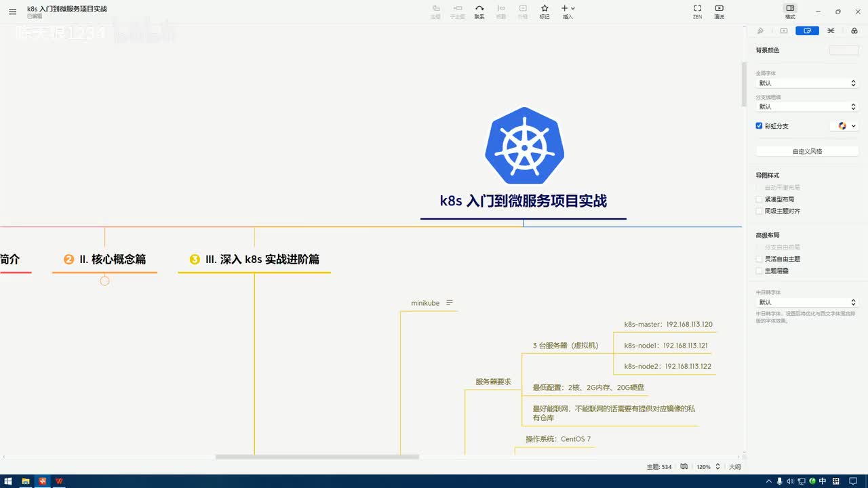Screen dimensions: 868x488
Task: Click the orange number 2 marker
Action: (68, 259)
